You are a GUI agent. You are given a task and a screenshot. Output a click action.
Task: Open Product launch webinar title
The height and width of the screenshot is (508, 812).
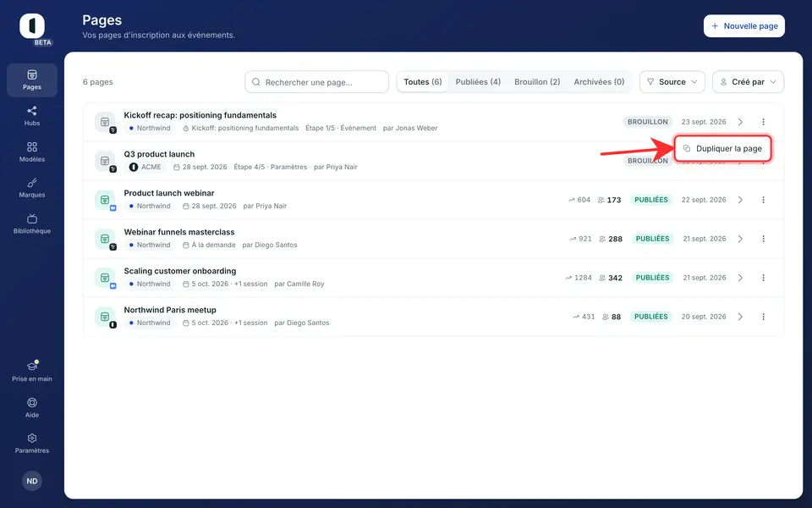click(x=169, y=193)
